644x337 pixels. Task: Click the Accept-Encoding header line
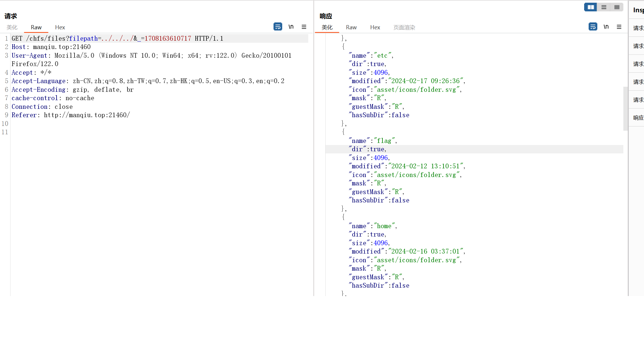click(73, 90)
